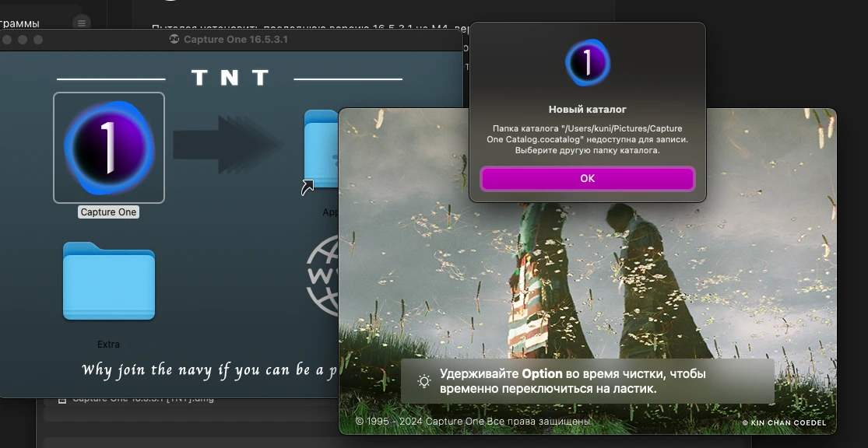868x448 pixels.
Task: Click the copyright Capture One text on splash
Action: 473,422
